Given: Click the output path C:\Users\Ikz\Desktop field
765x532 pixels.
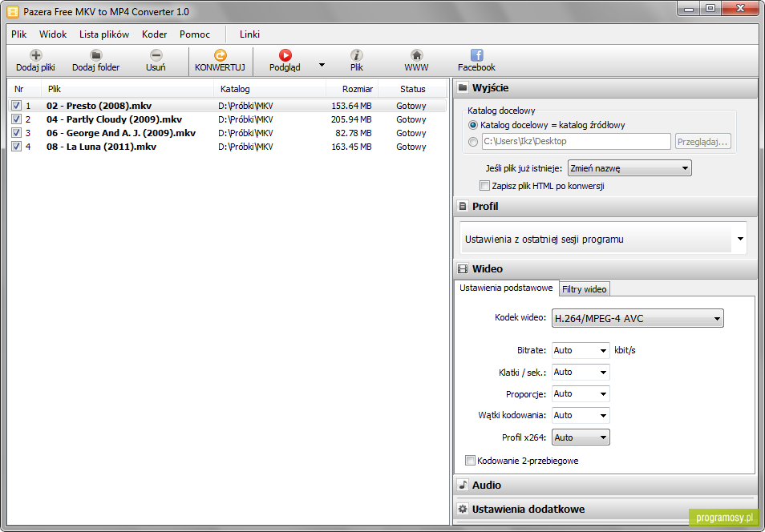Looking at the screenshot, I should click(577, 141).
